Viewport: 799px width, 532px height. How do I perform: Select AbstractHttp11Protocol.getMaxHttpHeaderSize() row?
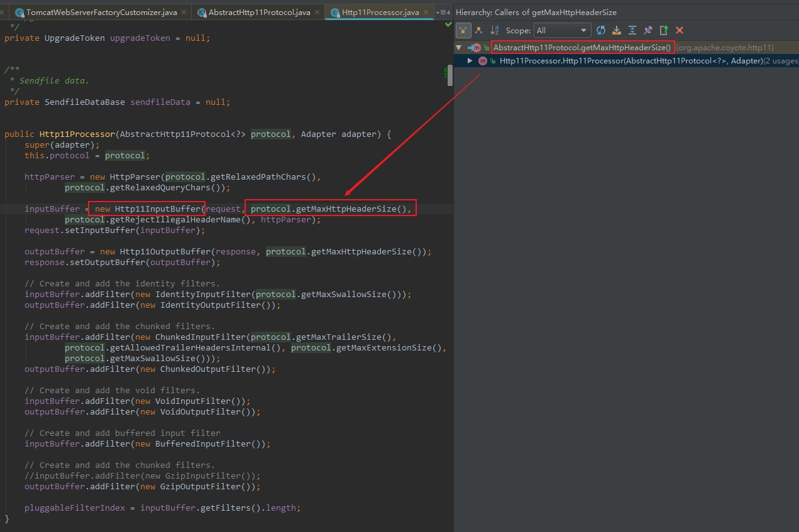[x=626, y=48]
